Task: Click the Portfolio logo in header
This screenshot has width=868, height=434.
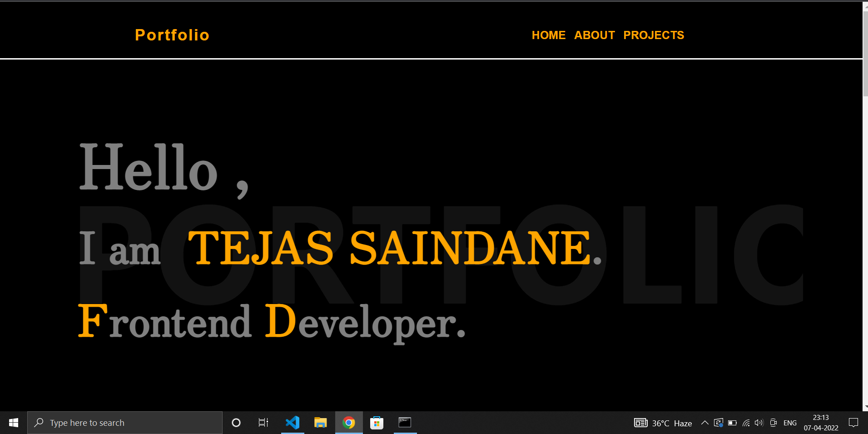Action: tap(172, 35)
